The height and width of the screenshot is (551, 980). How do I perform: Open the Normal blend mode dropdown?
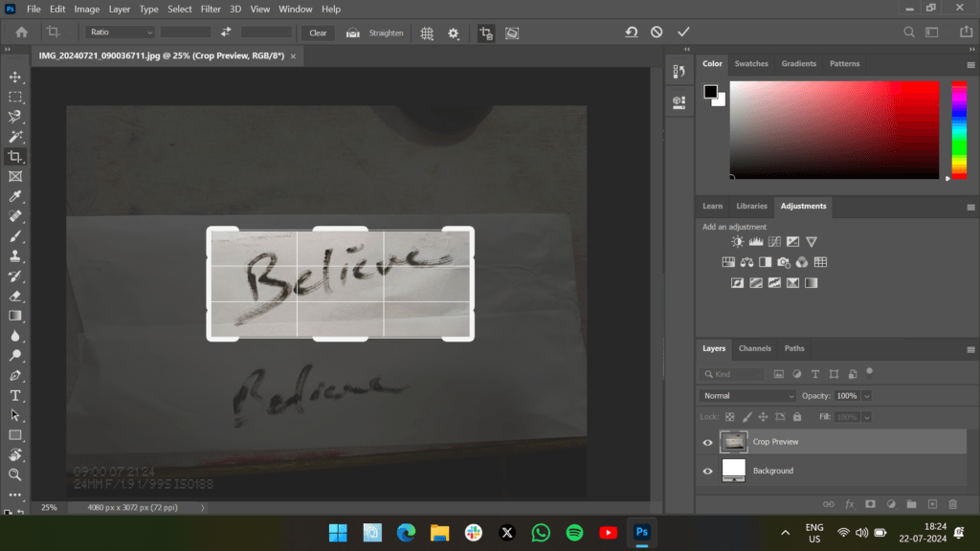[x=747, y=396]
